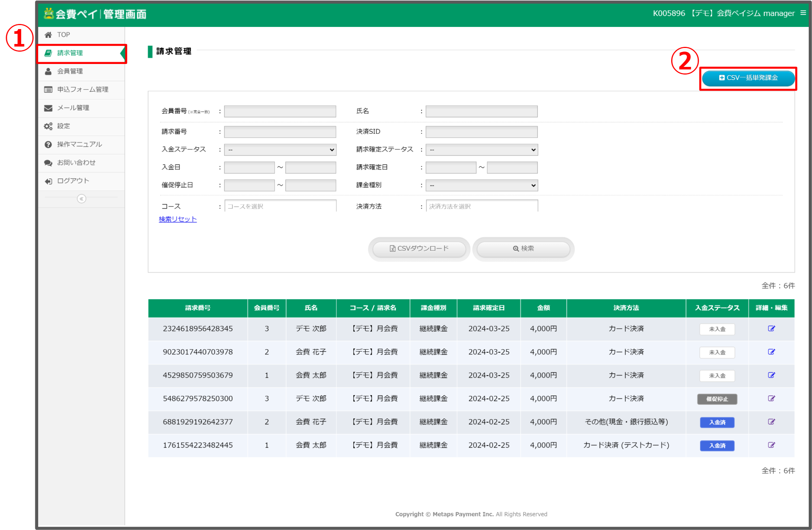812x530 pixels.
Task: Go to TOP via the home icon
Action: pos(48,35)
